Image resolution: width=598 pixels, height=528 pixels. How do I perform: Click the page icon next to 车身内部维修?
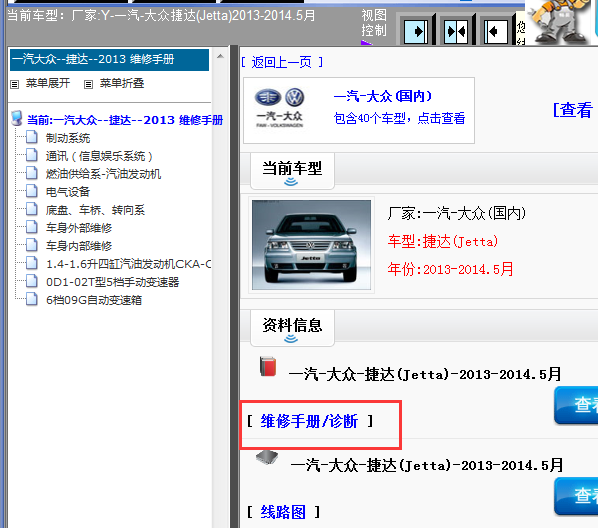coord(32,245)
